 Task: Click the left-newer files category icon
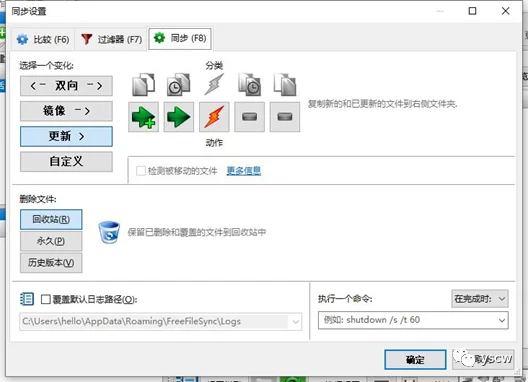tap(178, 84)
